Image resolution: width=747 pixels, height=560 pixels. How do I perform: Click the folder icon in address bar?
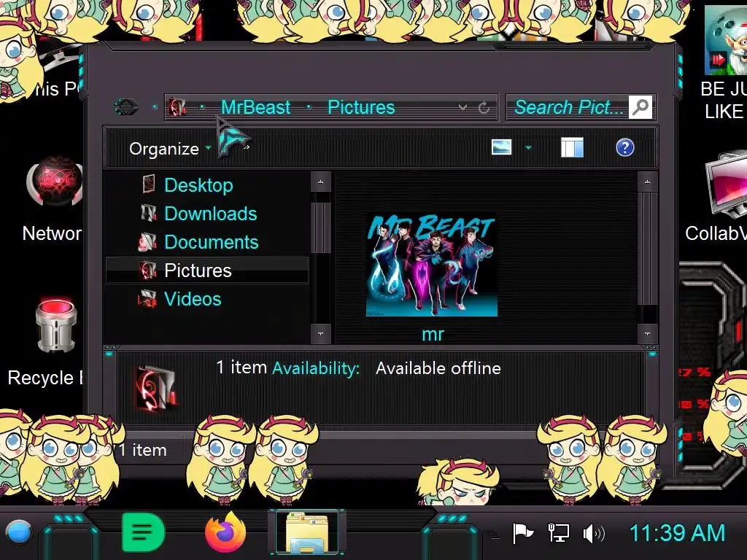point(177,107)
